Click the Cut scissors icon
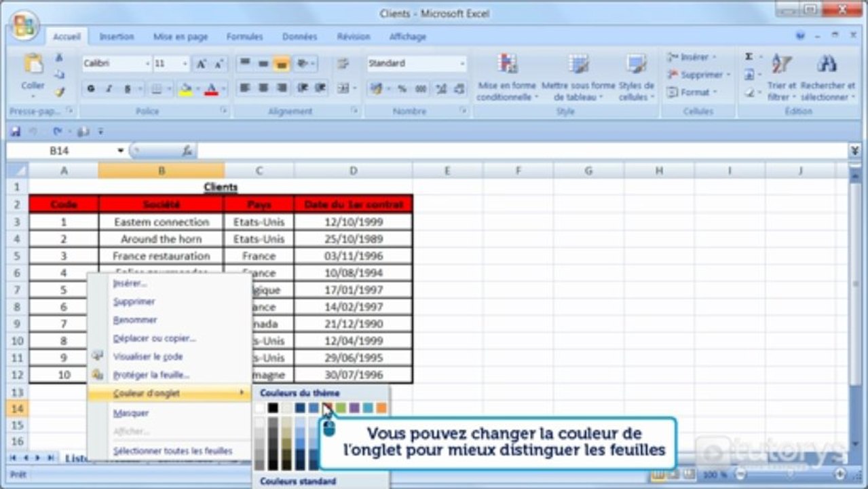Screen dimensions: 868x489 coord(60,58)
